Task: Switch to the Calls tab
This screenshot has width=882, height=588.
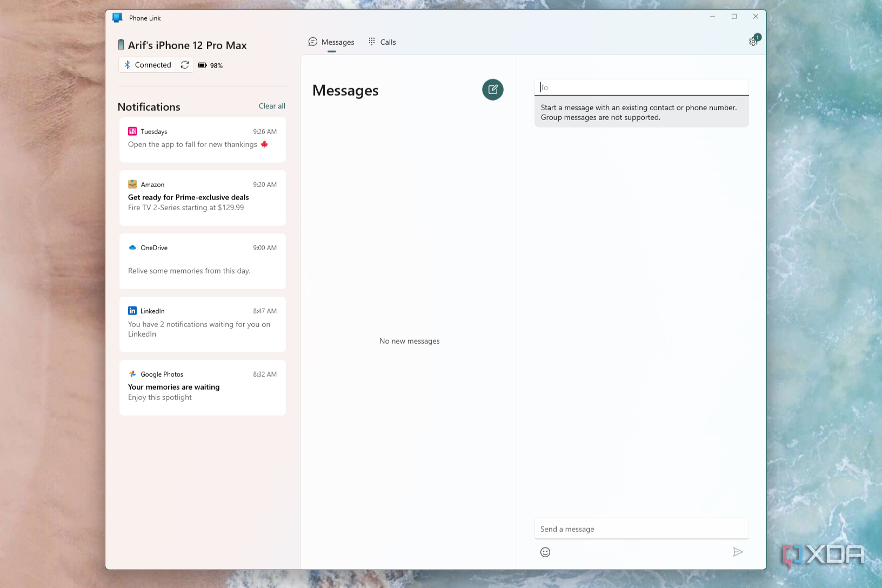Action: pyautogui.click(x=382, y=42)
